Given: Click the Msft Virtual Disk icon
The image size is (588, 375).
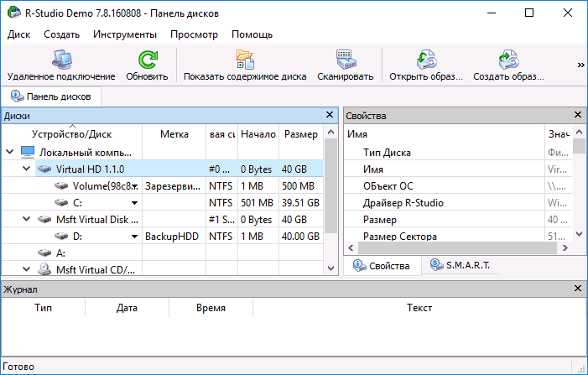Looking at the screenshot, I should click(x=44, y=219).
